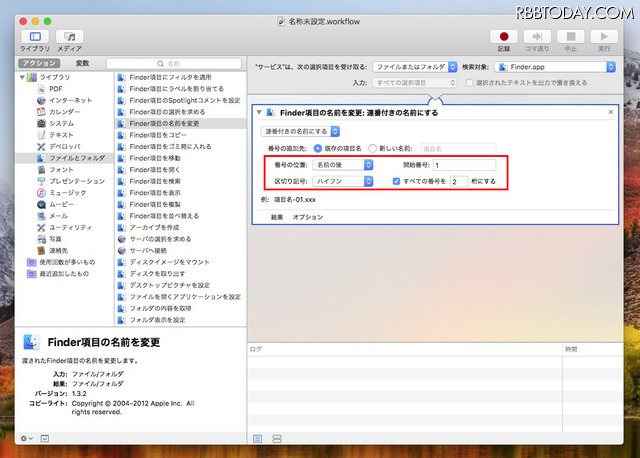Image resolution: width=640 pixels, height=458 pixels.
Task: Open 最近追加したもの smart folder
Action: tap(64, 273)
